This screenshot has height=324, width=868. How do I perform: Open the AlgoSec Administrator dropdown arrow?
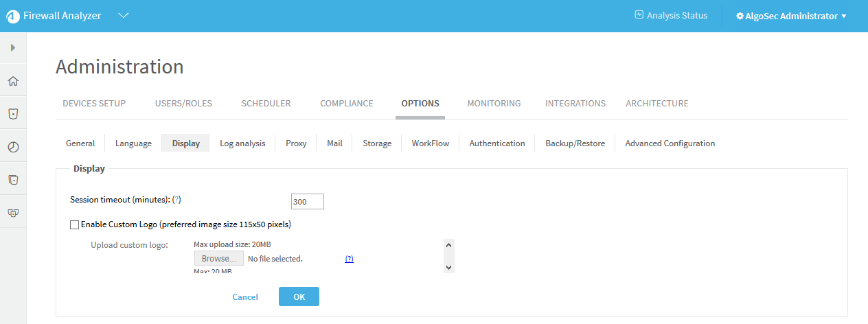point(844,16)
